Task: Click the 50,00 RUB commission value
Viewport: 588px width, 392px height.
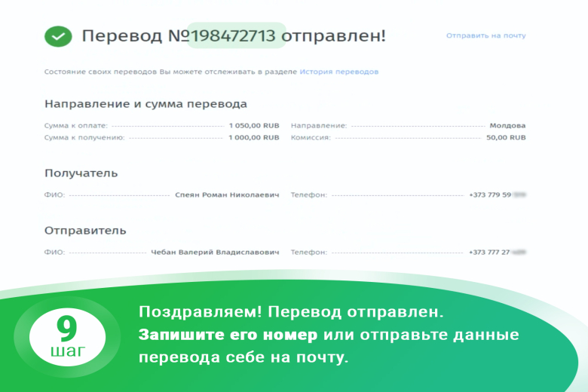Action: point(506,138)
